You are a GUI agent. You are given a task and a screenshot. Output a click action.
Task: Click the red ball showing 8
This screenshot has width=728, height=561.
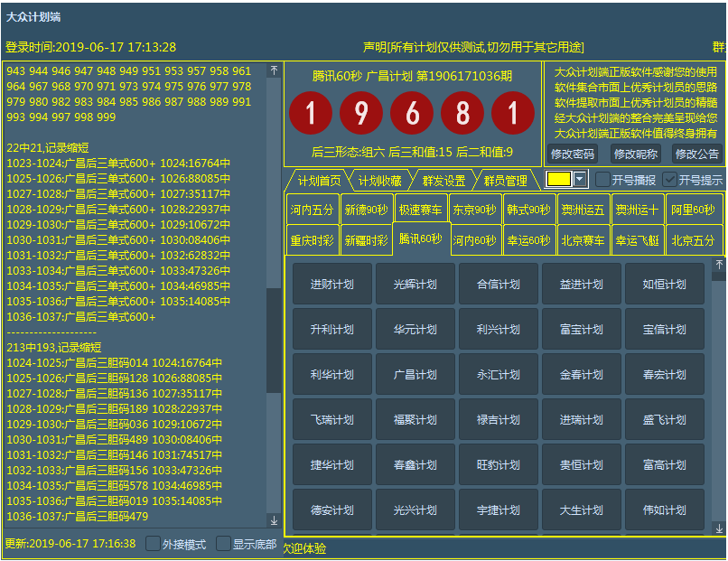tap(462, 114)
